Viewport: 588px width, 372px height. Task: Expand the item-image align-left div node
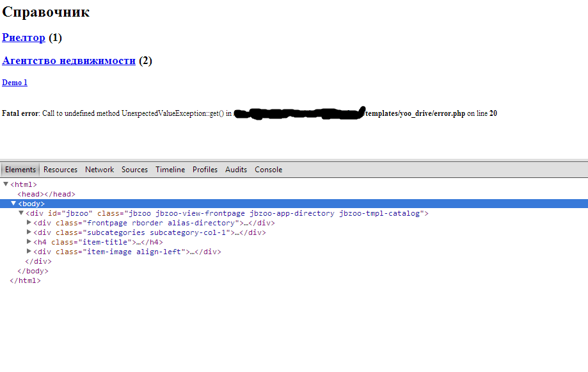[x=29, y=252]
